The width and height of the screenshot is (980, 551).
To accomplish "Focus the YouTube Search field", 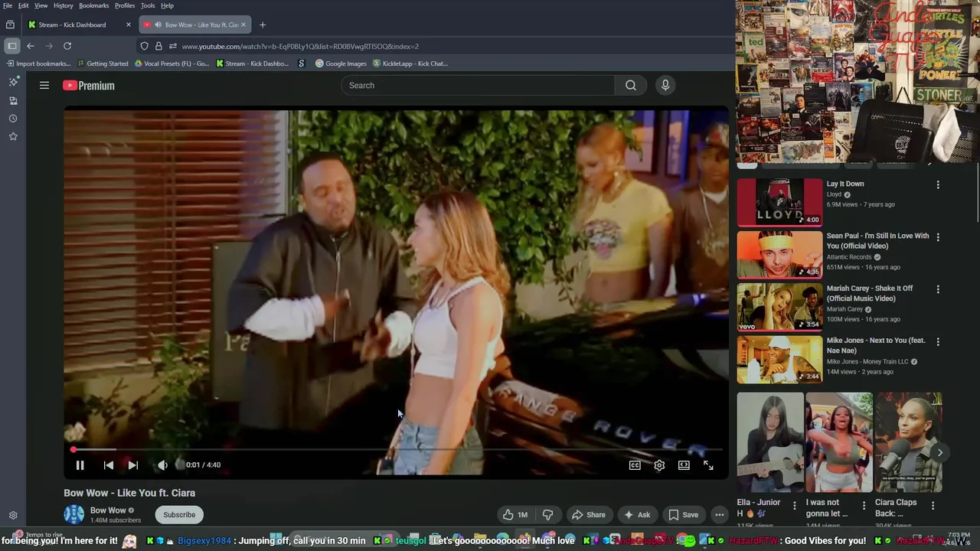I will tap(478, 86).
